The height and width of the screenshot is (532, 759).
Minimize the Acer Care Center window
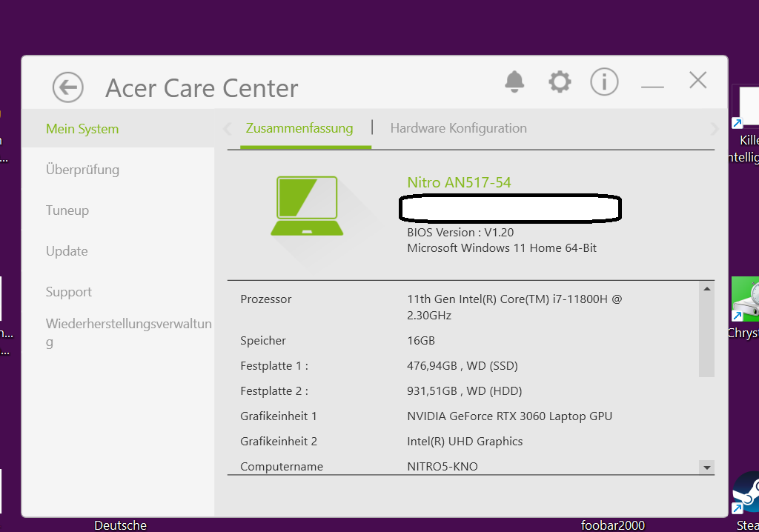coord(652,87)
